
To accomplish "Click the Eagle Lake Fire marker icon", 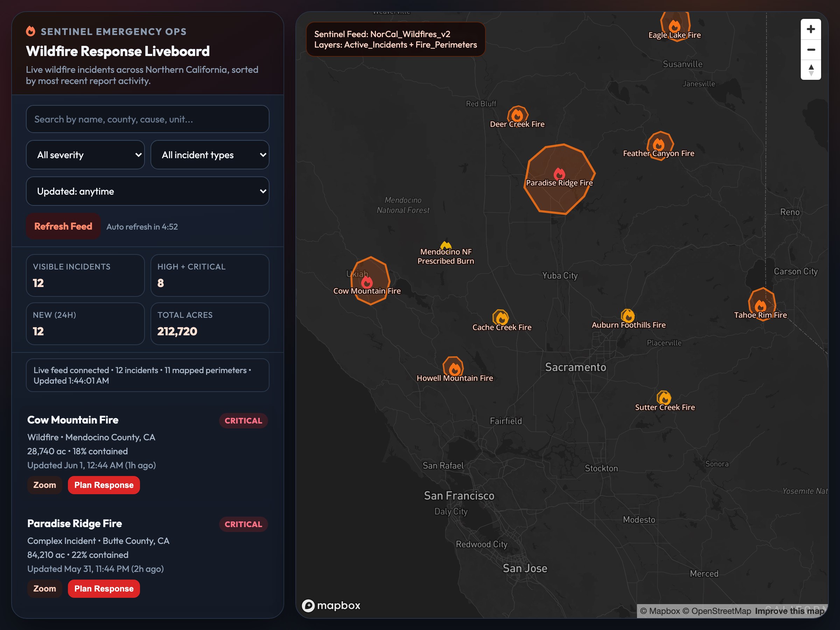I will tap(674, 26).
